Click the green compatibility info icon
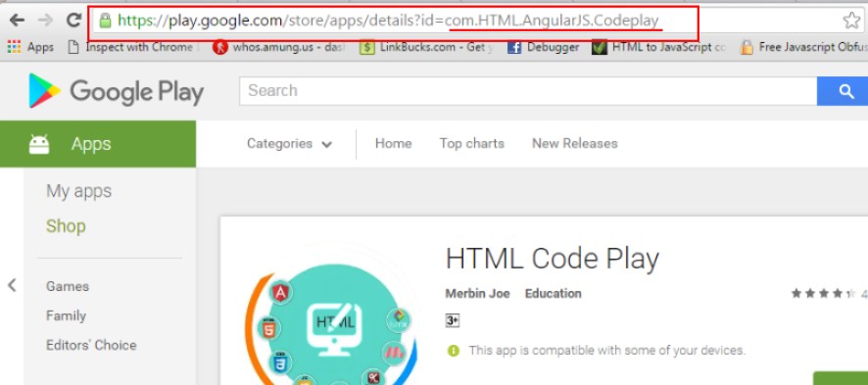This screenshot has height=385, width=868. [454, 351]
